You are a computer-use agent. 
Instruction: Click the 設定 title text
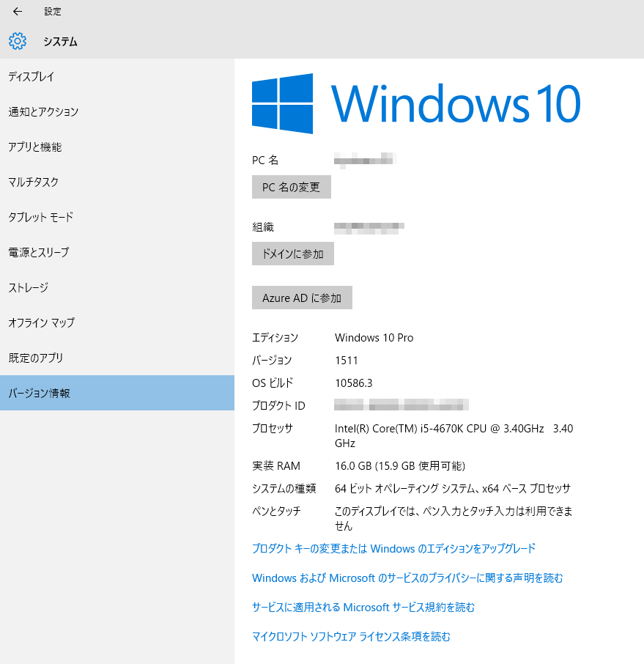(x=53, y=12)
